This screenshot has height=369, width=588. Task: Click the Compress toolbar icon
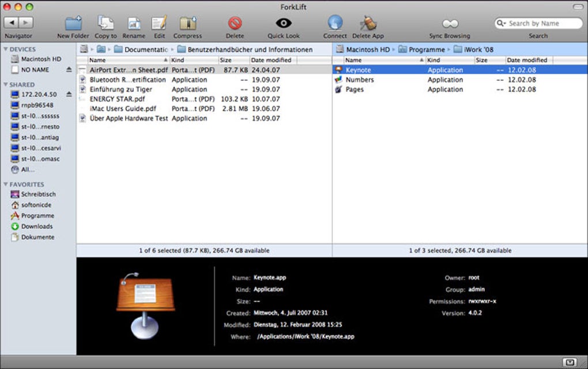coord(187,23)
